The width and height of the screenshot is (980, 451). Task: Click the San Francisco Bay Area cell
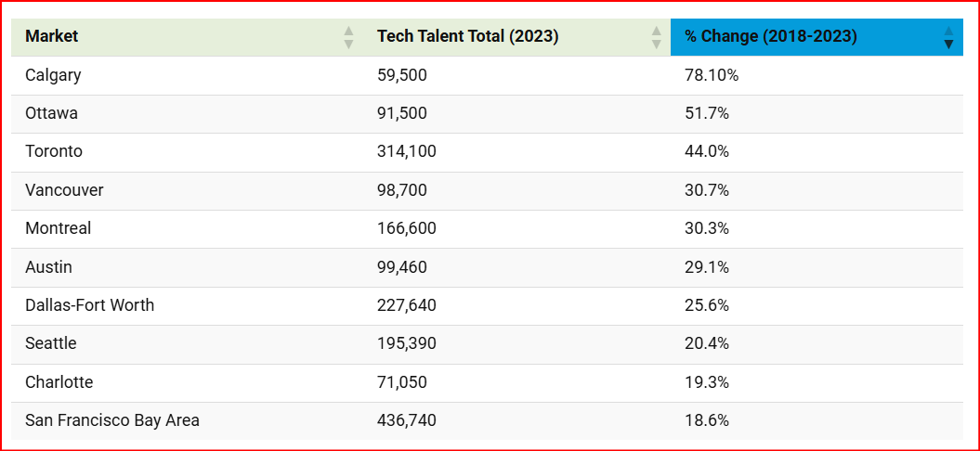112,420
